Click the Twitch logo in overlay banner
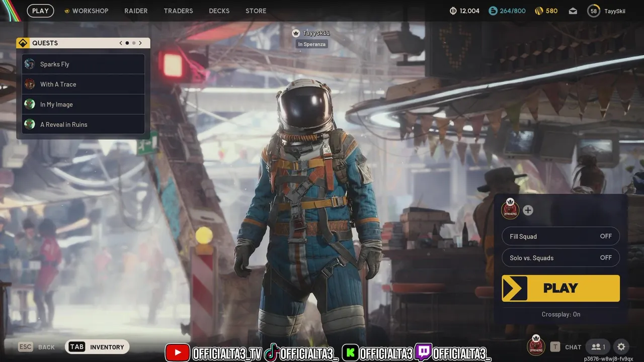The image size is (644, 362). pyautogui.click(x=423, y=353)
